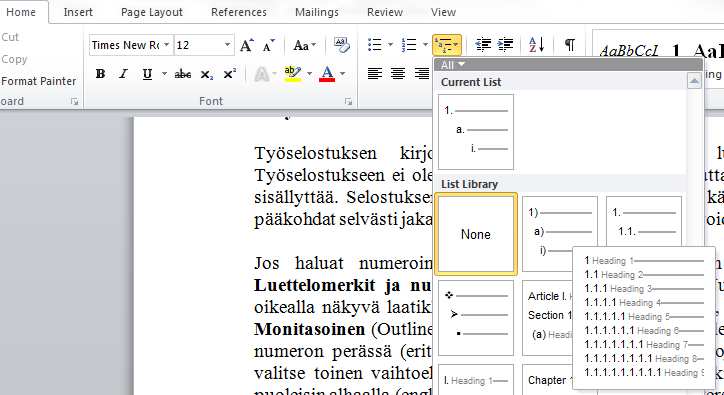The height and width of the screenshot is (395, 724).
Task: Select None in the List Library
Action: 476,234
